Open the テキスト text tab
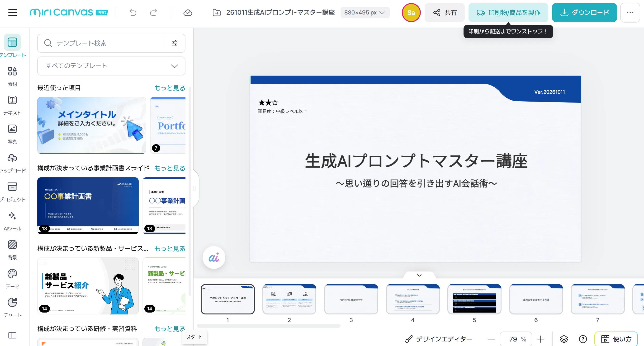The width and height of the screenshot is (644, 346). click(x=12, y=105)
